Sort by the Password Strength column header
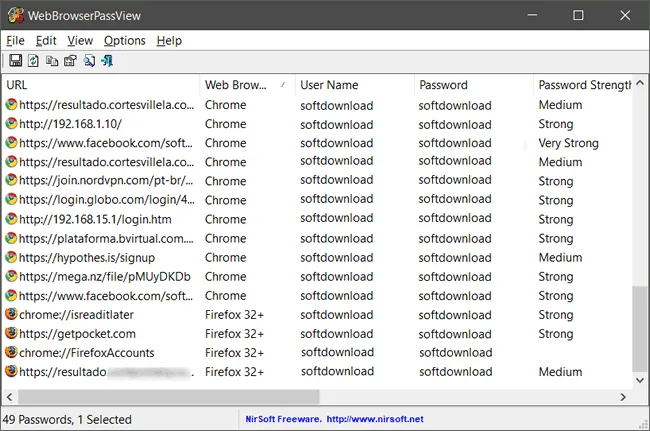The height and width of the screenshot is (431, 650). (x=583, y=85)
